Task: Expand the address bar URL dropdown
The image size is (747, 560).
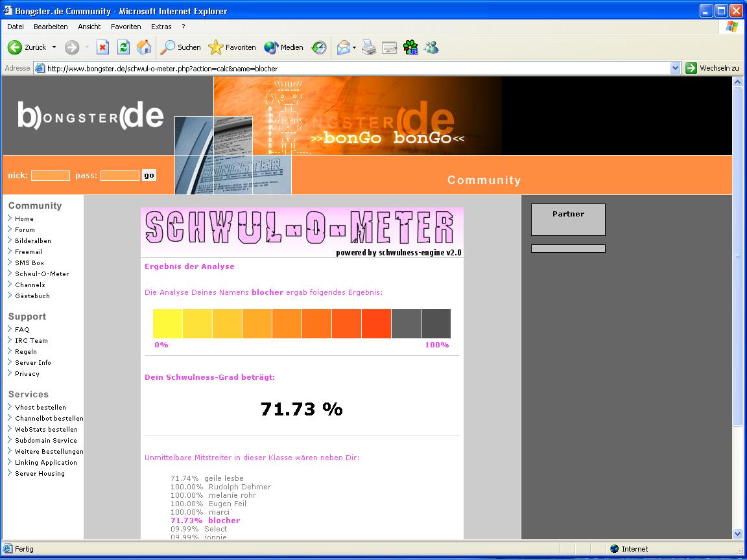Action: 675,68
